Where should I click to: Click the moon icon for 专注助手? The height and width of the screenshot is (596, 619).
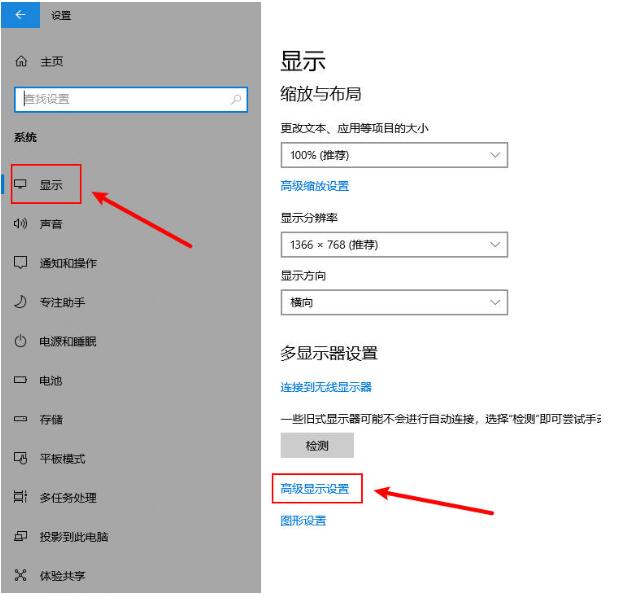[x=20, y=302]
